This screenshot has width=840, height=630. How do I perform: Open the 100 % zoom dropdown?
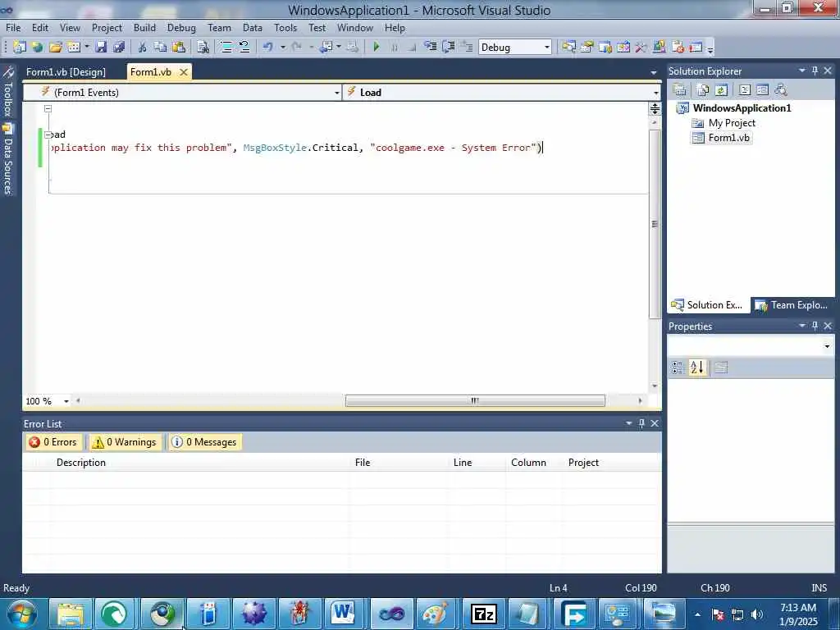pyautogui.click(x=66, y=400)
